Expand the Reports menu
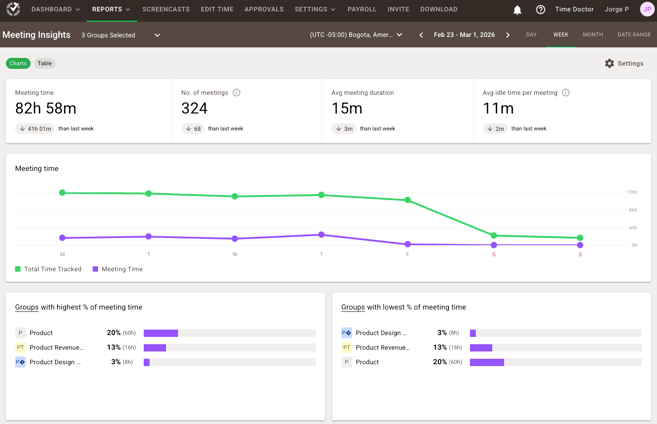The height and width of the screenshot is (424, 657). [111, 9]
